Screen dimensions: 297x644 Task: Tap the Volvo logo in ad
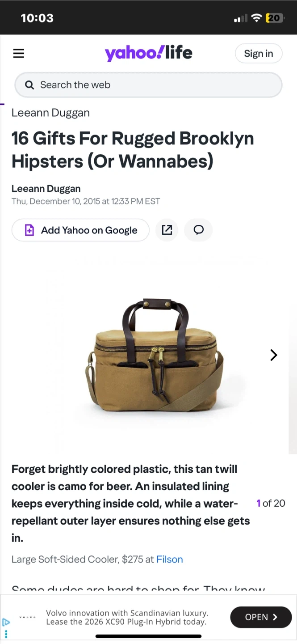pos(27,618)
